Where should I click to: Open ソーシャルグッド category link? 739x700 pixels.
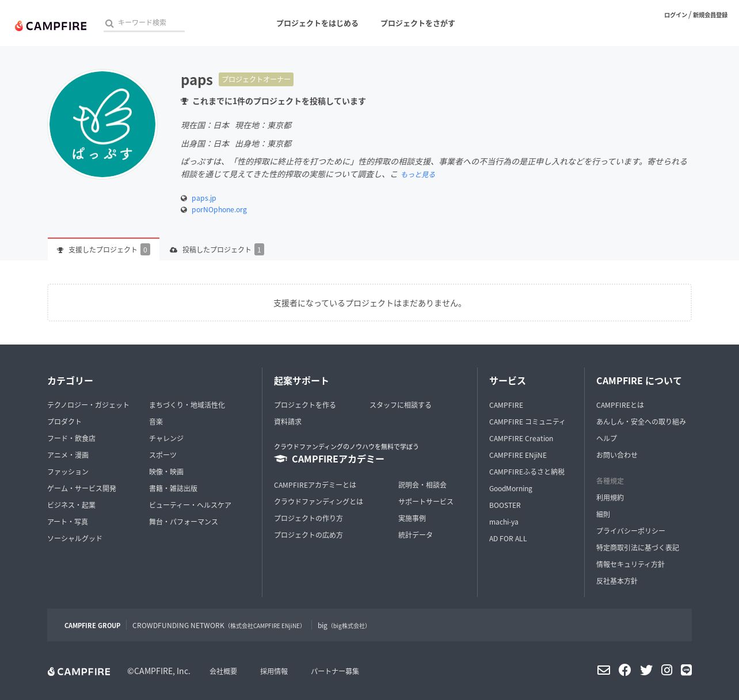click(75, 538)
